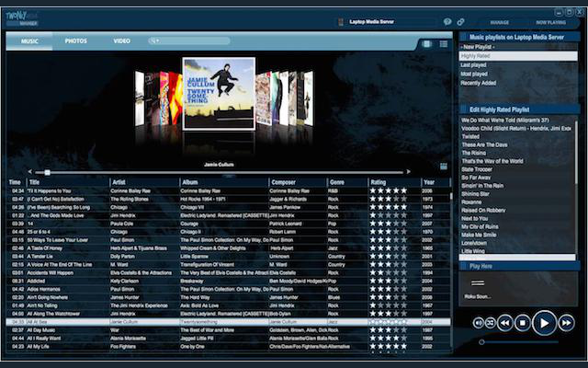Click inside the search field
The height and width of the screenshot is (368, 588).
(x=189, y=40)
